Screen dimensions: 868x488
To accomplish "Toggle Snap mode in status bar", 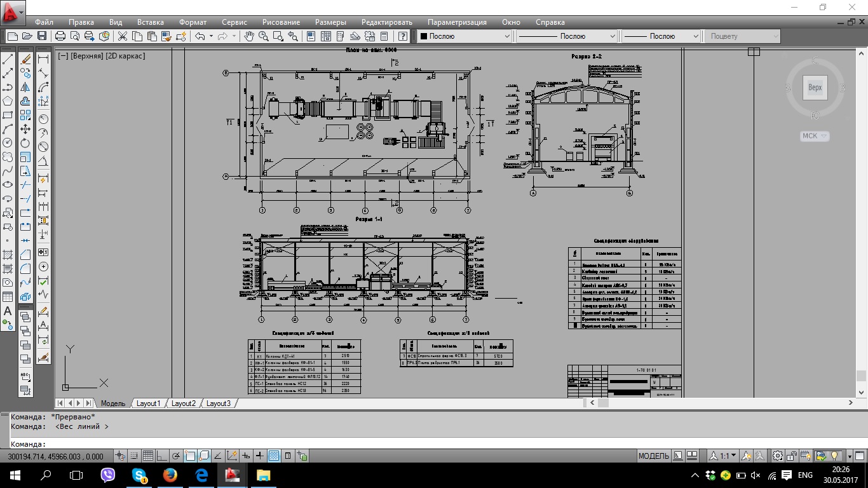I will pos(133,456).
